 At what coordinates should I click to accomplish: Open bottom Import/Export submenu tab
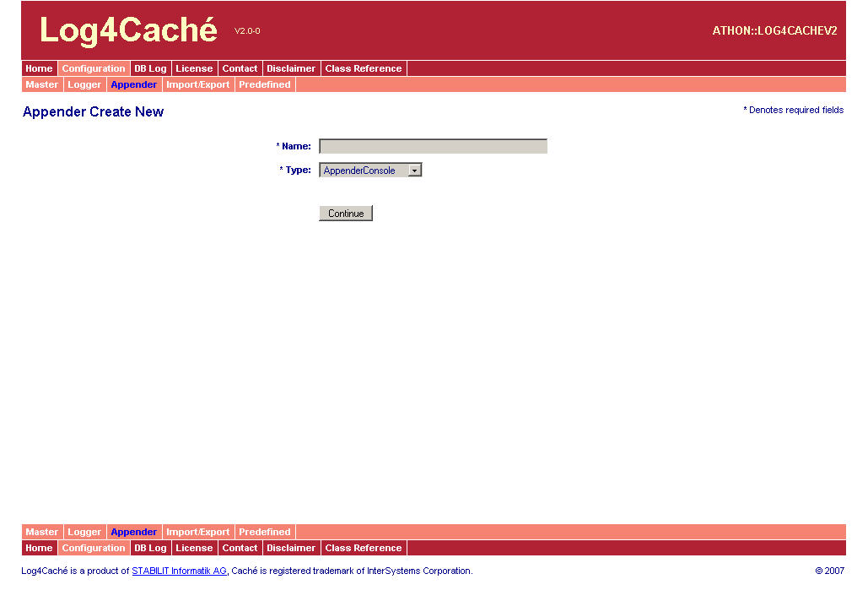coord(198,532)
